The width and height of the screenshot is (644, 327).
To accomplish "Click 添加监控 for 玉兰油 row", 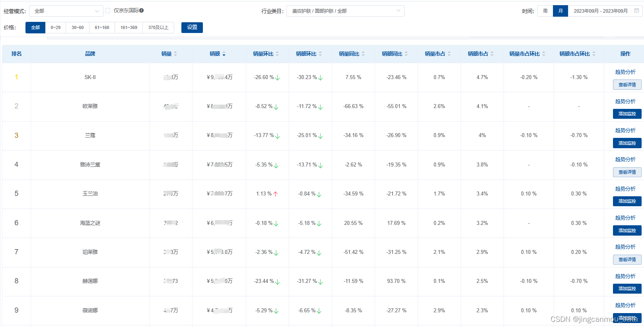I will tap(627, 201).
